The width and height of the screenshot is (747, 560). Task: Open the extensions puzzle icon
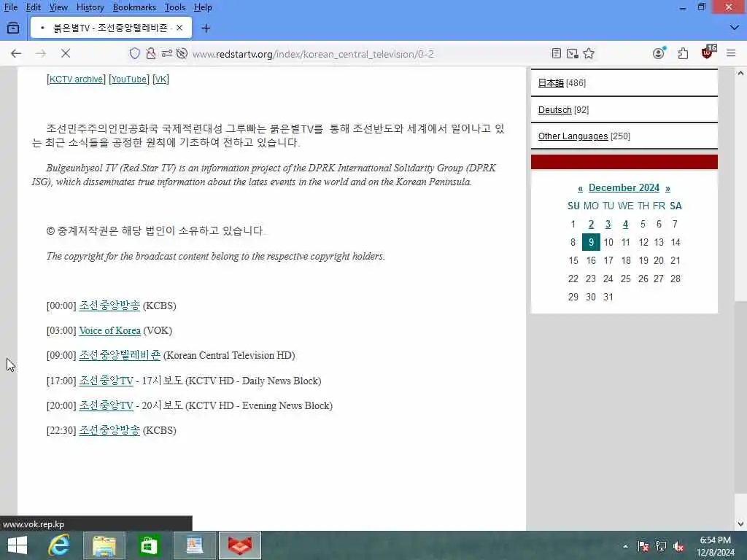pyautogui.click(x=683, y=53)
